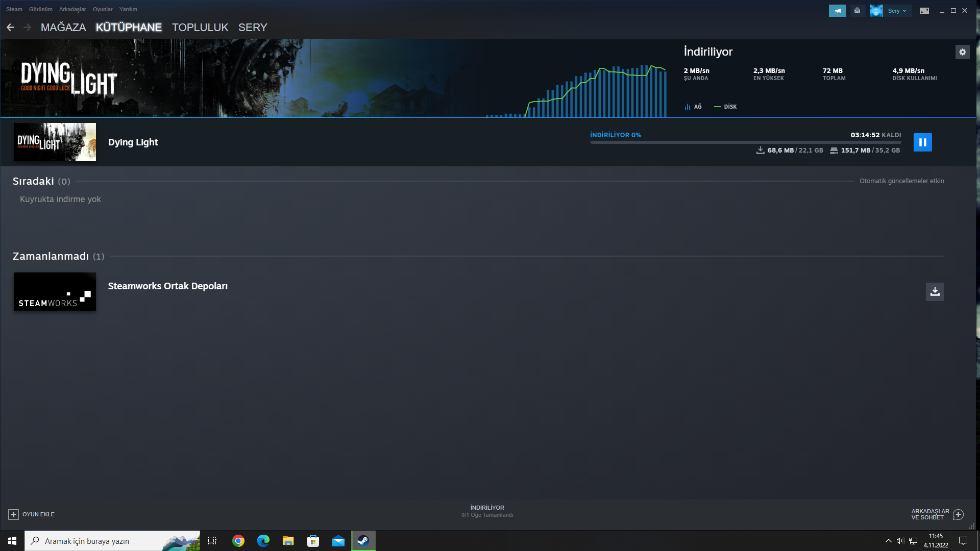Viewport: 980px width, 551px height.
Task: Switch to the MAĞAZA tab
Action: [x=63, y=28]
